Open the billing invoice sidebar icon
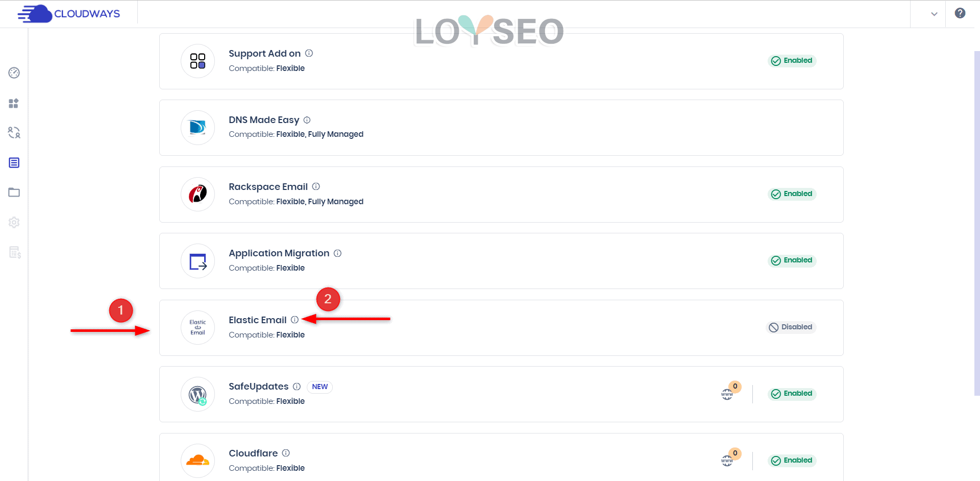The width and height of the screenshot is (980, 481). tap(15, 252)
